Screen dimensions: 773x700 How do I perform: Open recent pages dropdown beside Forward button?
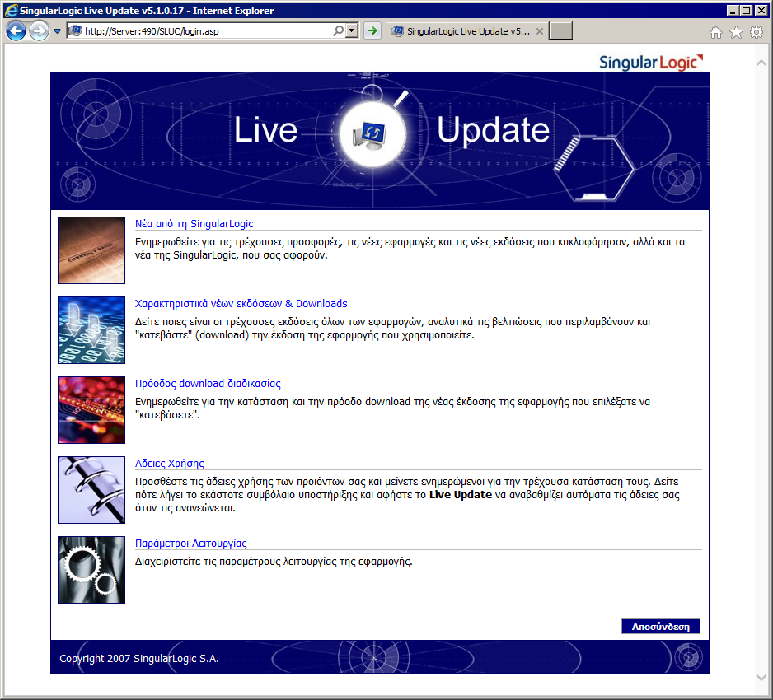coord(57,31)
